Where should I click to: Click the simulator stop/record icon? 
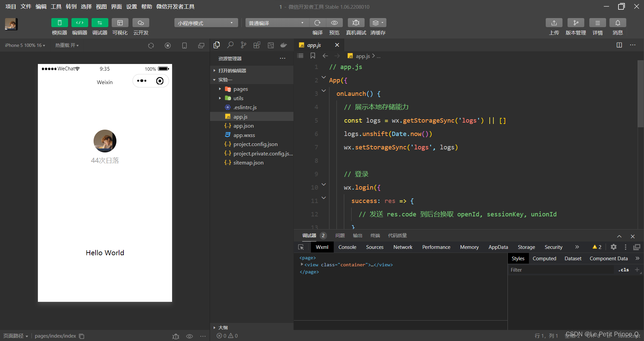(x=168, y=46)
